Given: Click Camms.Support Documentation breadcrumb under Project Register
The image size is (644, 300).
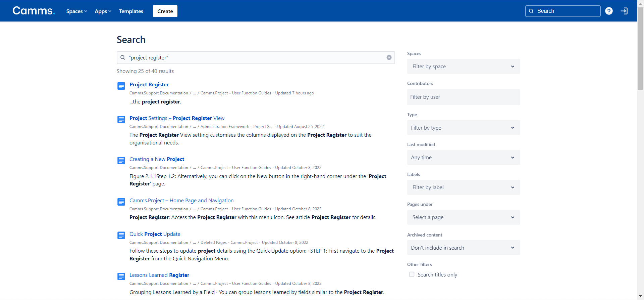Looking at the screenshot, I should 159,93.
